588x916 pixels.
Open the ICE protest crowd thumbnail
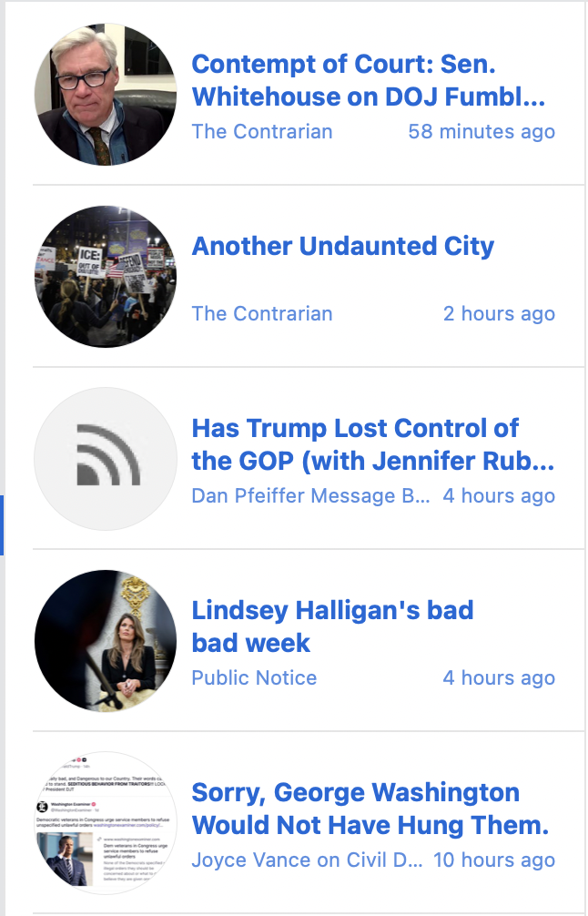click(x=106, y=277)
